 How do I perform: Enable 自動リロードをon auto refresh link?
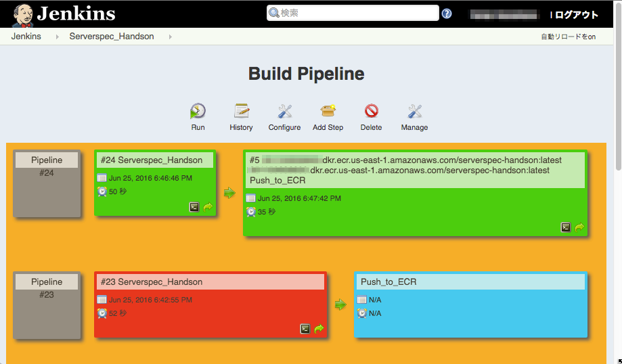pyautogui.click(x=568, y=37)
